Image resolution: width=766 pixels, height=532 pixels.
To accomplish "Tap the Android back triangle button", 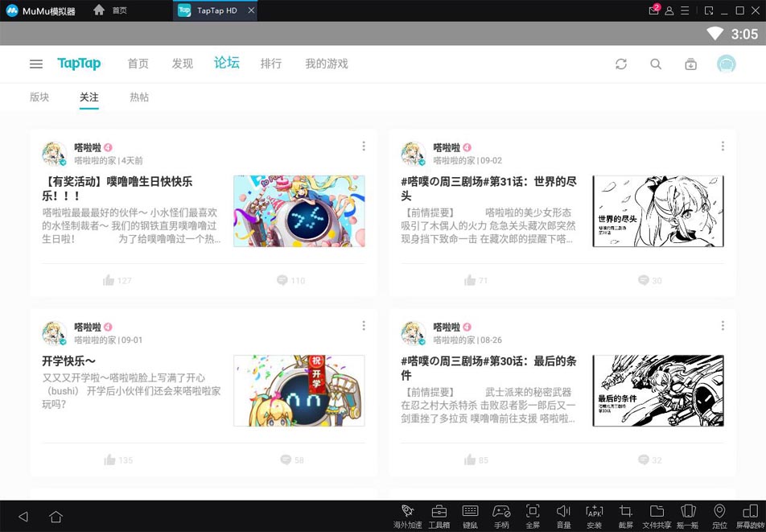I will click(x=23, y=517).
